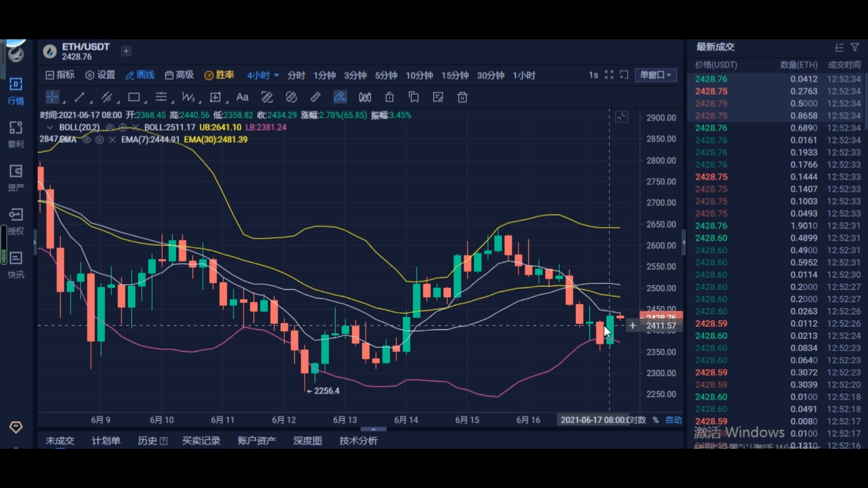This screenshot has height=488, width=868.
Task: Switch to 1分钟 timeframe
Action: point(325,75)
